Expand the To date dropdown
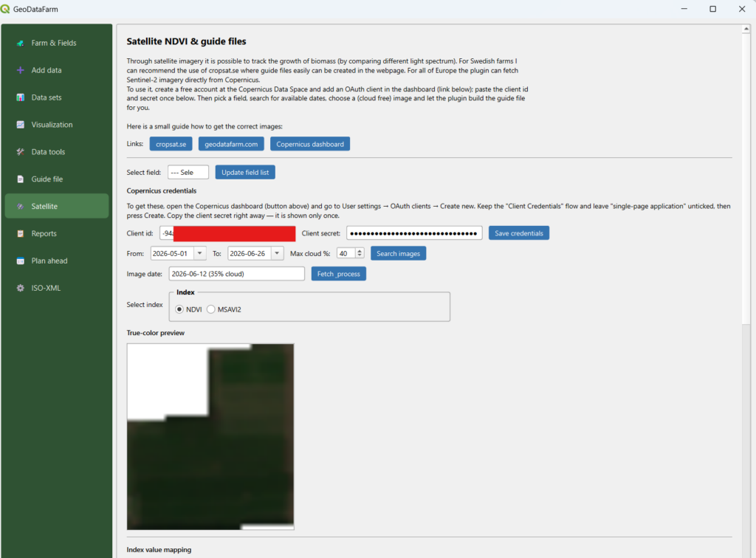756x558 pixels. (x=278, y=253)
